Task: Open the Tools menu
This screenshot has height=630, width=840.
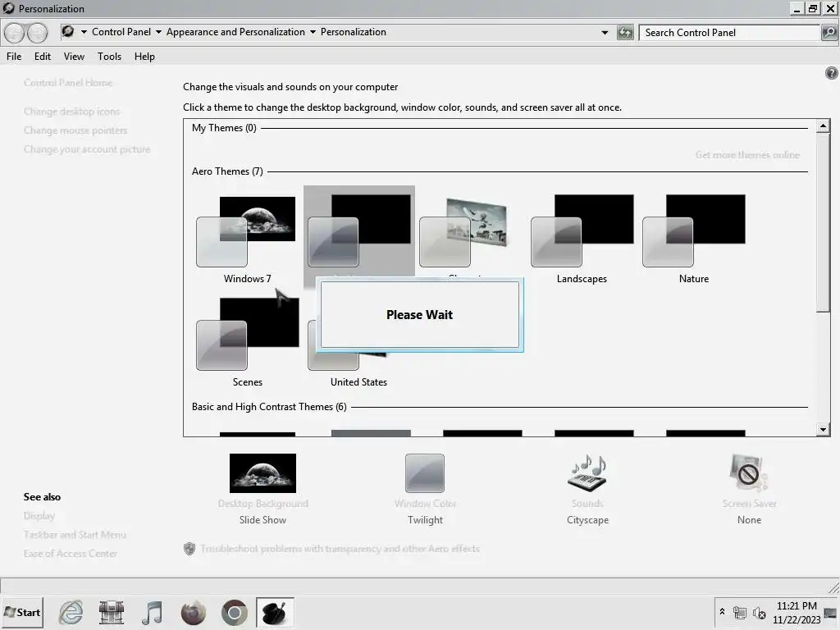Action: [109, 57]
